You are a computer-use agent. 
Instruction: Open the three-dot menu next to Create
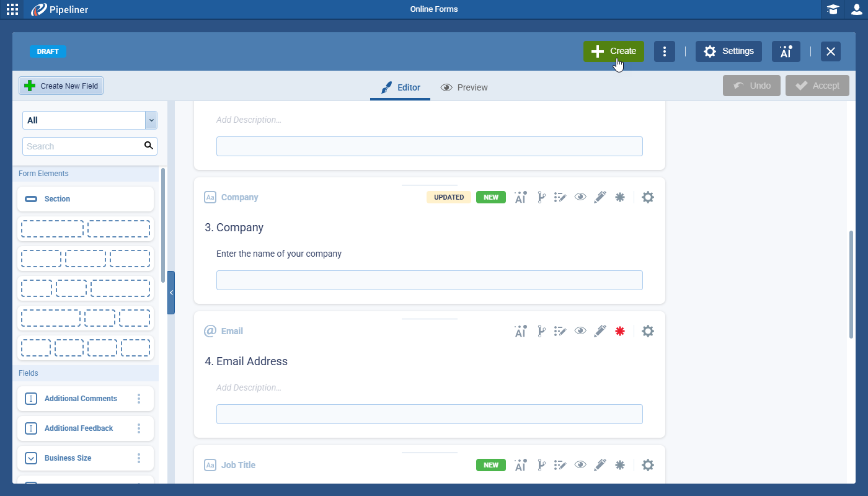click(665, 51)
